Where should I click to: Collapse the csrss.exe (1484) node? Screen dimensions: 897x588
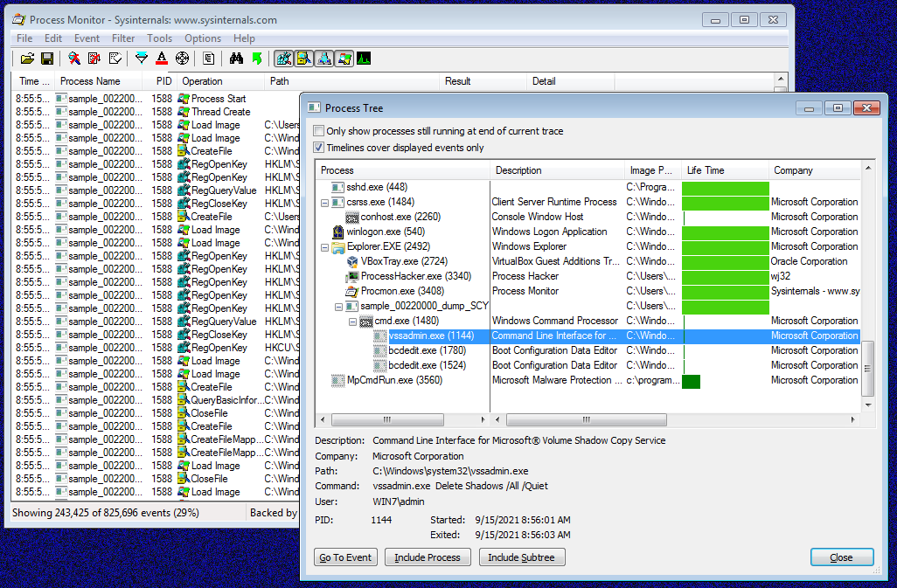pyautogui.click(x=325, y=203)
